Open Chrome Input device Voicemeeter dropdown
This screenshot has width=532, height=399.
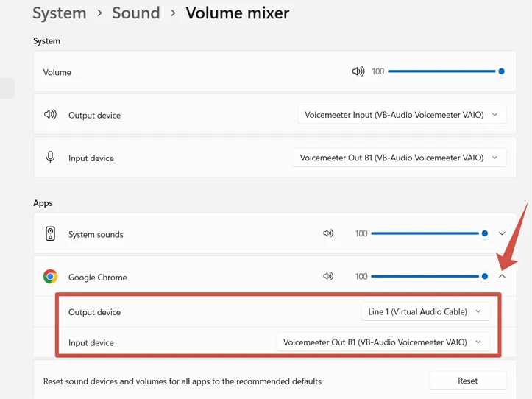383,342
